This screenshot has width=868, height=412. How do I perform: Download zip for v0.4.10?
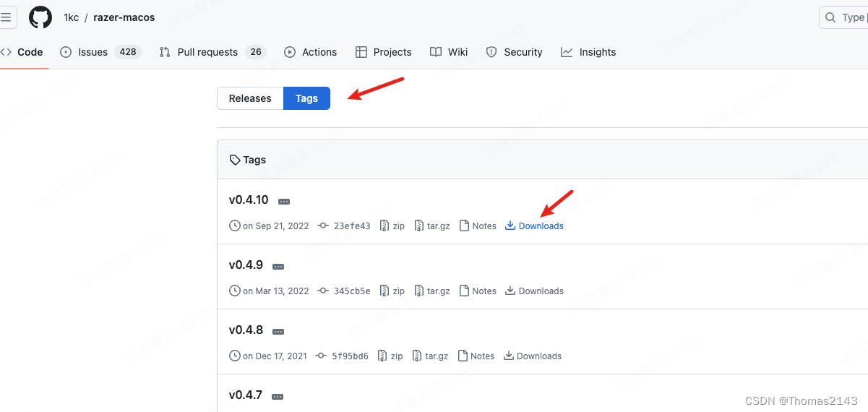tap(392, 226)
